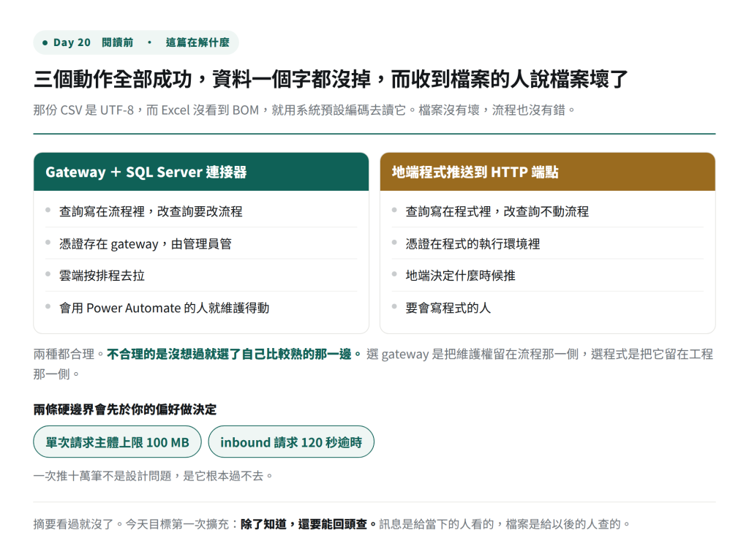
Task: Click the "雲端按排程去拉" list item
Action: [201, 276]
